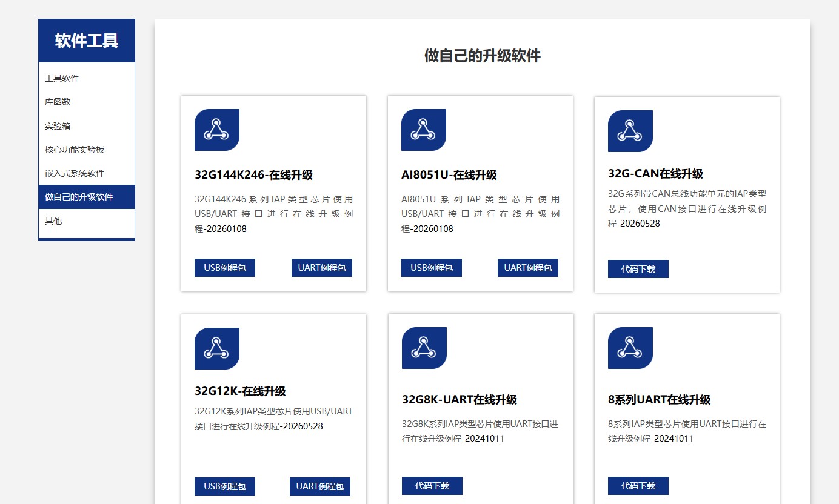Click 代码下载 for 32G-CAN在线升级
839x504 pixels.
(638, 269)
